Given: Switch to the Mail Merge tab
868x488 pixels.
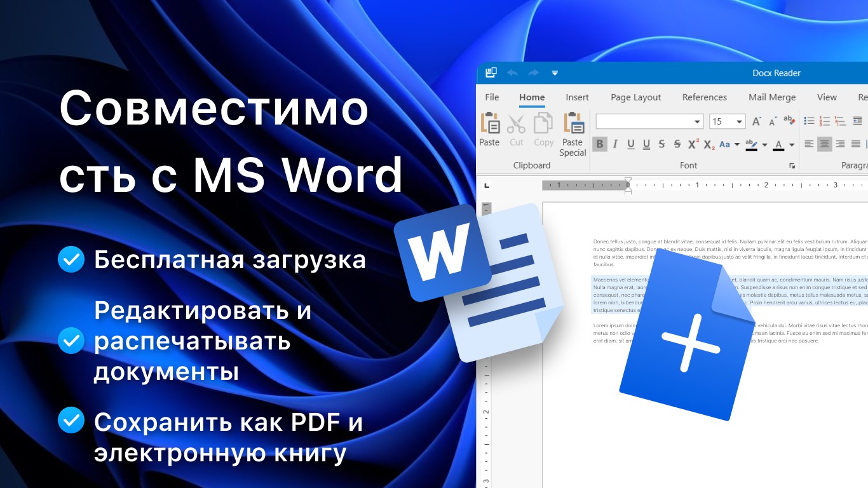Looking at the screenshot, I should click(x=772, y=97).
